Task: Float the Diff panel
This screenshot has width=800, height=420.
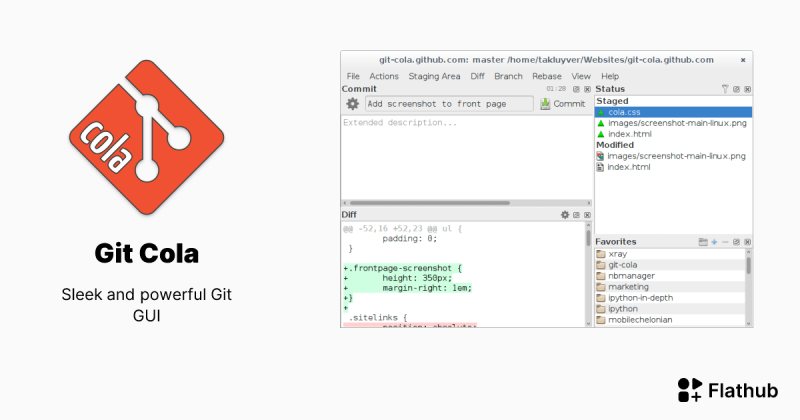Action: tap(577, 215)
